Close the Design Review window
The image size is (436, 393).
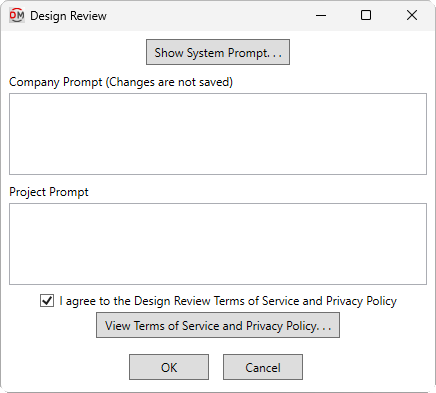[412, 15]
